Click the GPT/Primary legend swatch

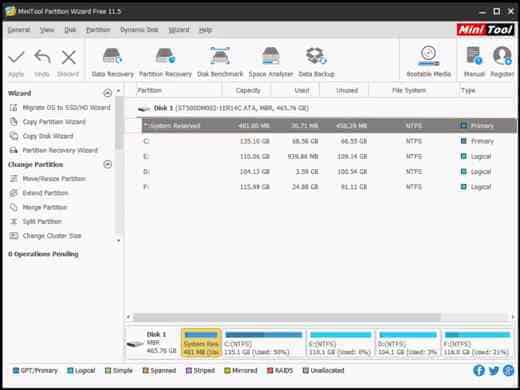15,371
